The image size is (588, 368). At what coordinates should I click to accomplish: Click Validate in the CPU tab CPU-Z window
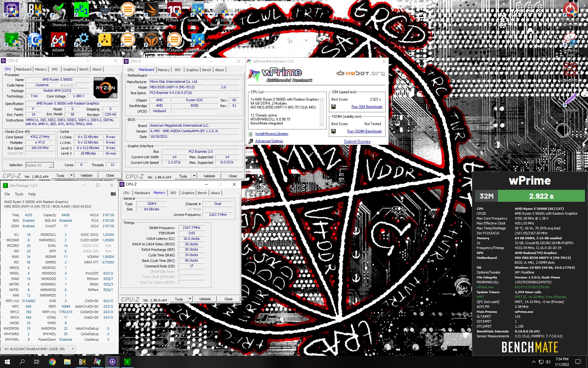tap(86, 175)
